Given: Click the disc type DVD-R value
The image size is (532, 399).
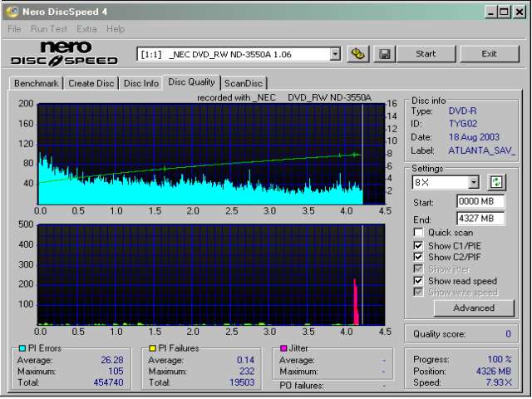Looking at the screenshot, I should 463,111.
